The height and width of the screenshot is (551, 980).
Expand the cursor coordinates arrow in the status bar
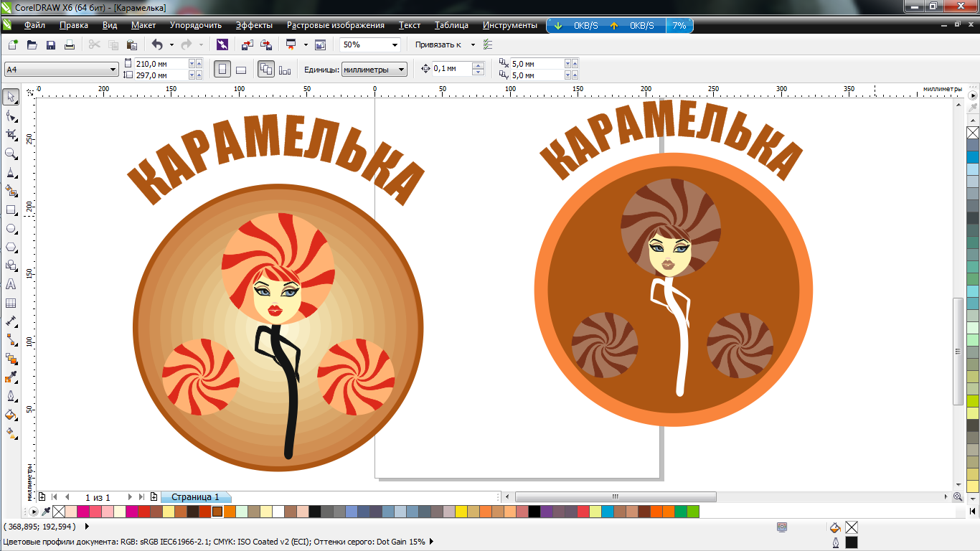[x=88, y=527]
